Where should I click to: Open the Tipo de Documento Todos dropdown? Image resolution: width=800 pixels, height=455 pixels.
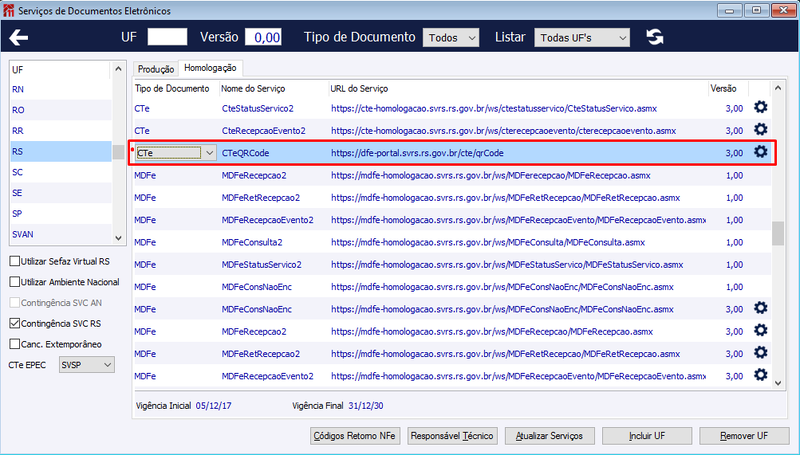point(451,38)
